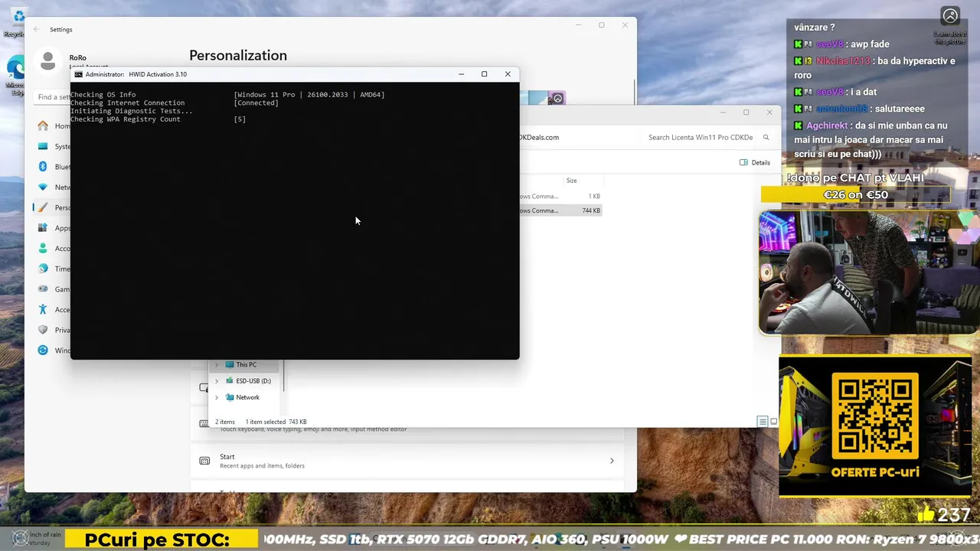Open System category icon in Settings
Viewport: 980px width, 551px height.
click(43, 146)
